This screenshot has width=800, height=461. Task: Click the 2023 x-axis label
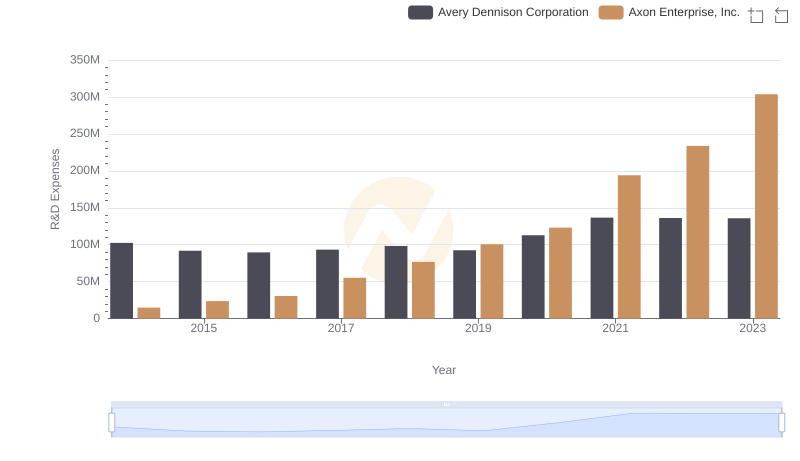(x=753, y=328)
